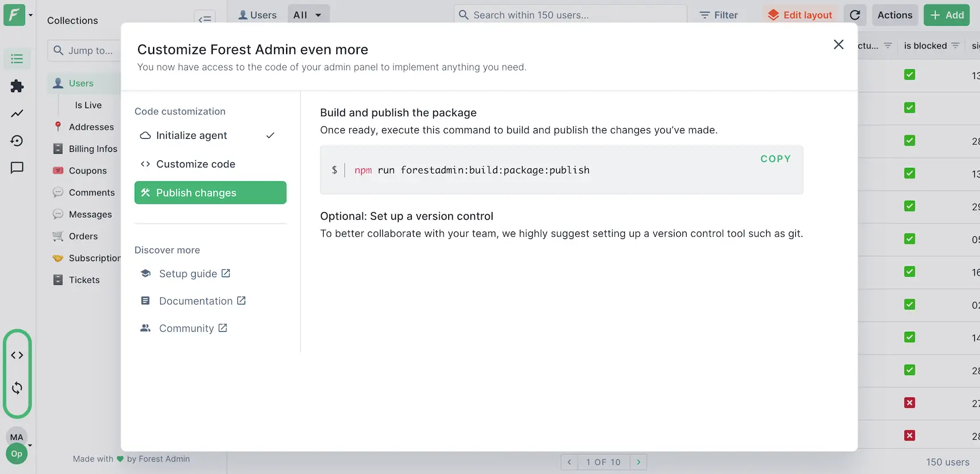Open the collaboration chat bubble icon
980x474 pixels.
pos(17,168)
